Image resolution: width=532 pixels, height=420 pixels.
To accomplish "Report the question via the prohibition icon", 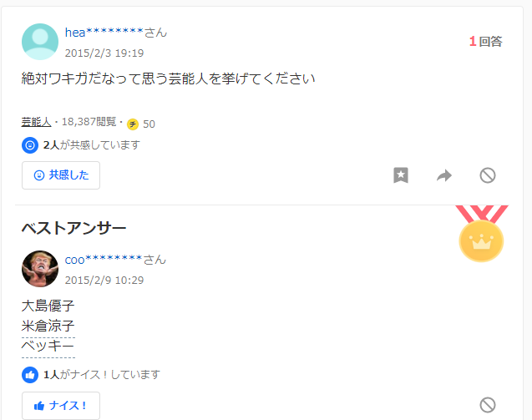I will pyautogui.click(x=488, y=175).
